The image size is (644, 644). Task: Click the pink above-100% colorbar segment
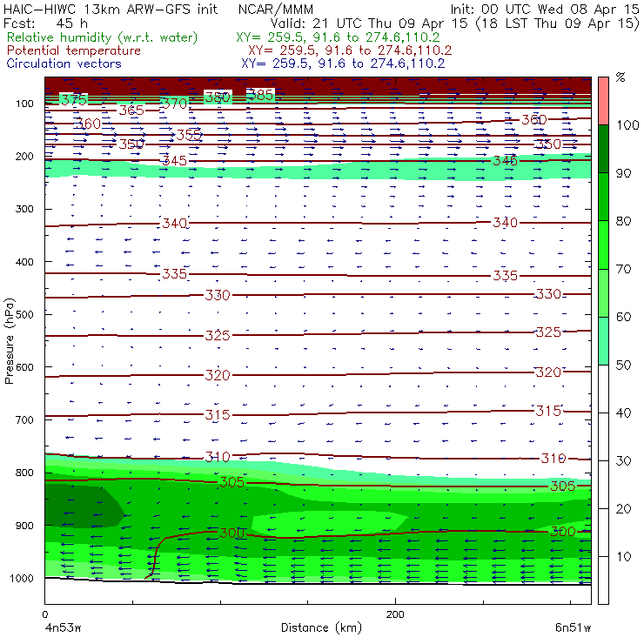[x=603, y=101]
